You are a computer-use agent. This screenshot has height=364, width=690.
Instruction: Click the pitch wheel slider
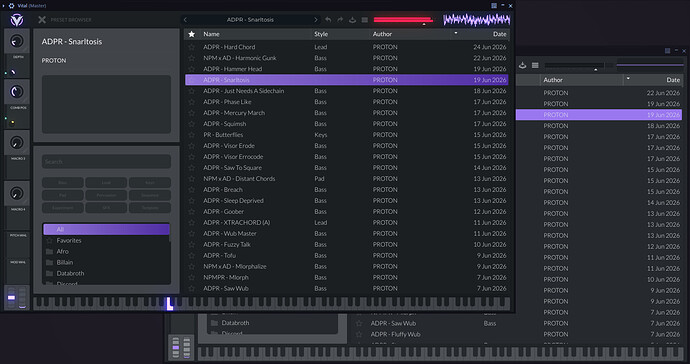pyautogui.click(x=11, y=298)
